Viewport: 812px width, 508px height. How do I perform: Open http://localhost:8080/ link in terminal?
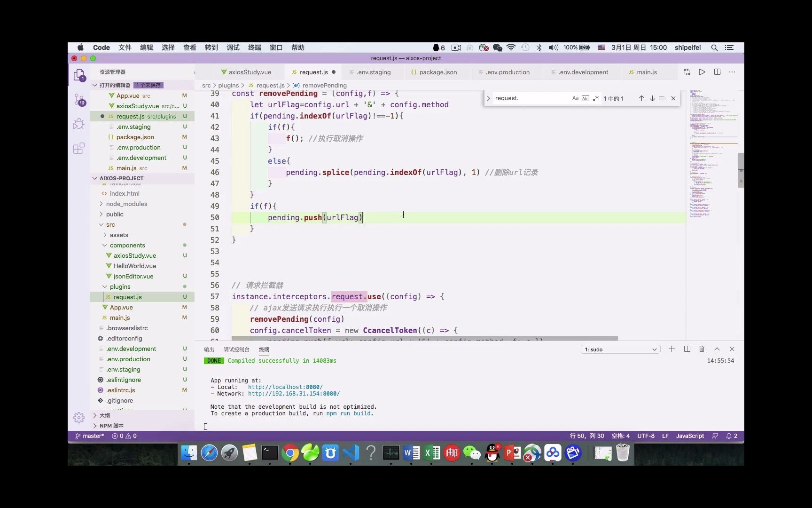(285, 387)
